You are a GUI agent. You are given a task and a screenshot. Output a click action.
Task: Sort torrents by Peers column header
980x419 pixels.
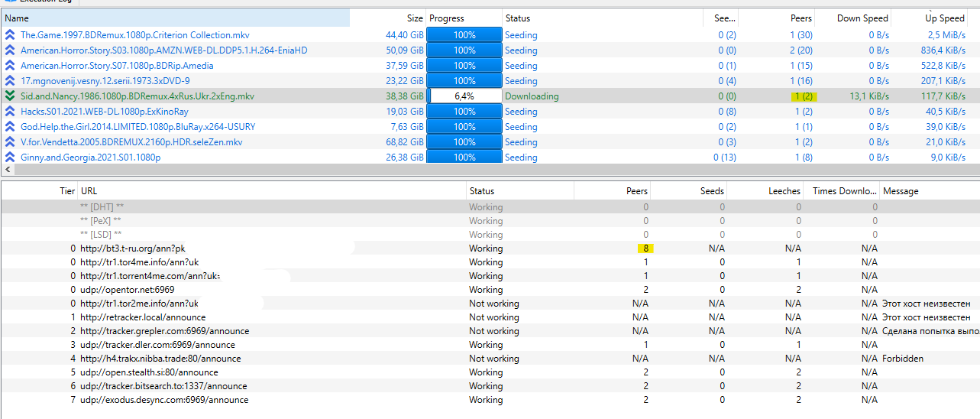pyautogui.click(x=776, y=18)
